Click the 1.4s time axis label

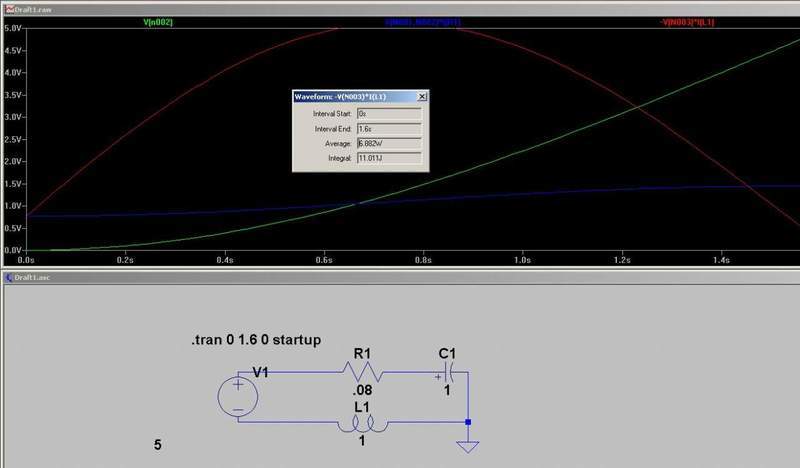(x=721, y=260)
